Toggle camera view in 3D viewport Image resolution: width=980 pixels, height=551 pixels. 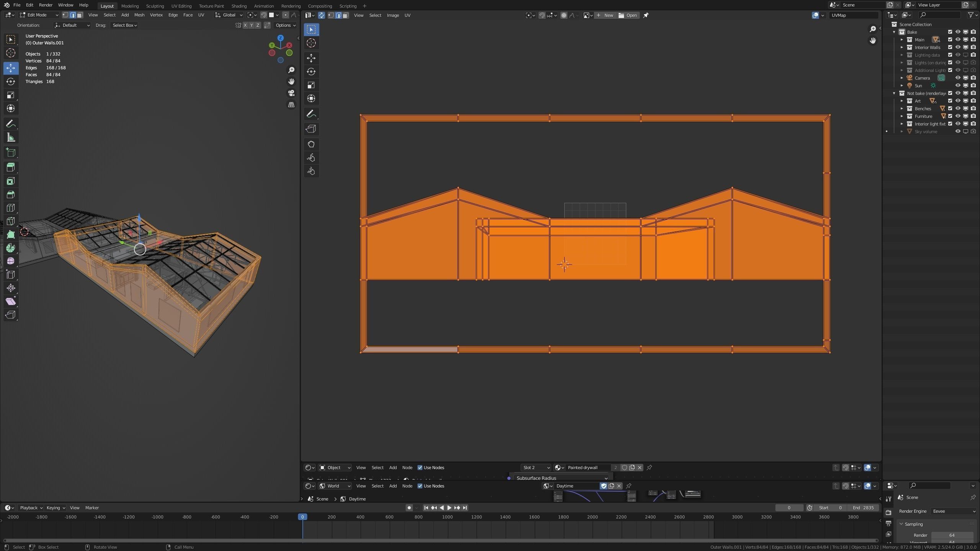291,93
